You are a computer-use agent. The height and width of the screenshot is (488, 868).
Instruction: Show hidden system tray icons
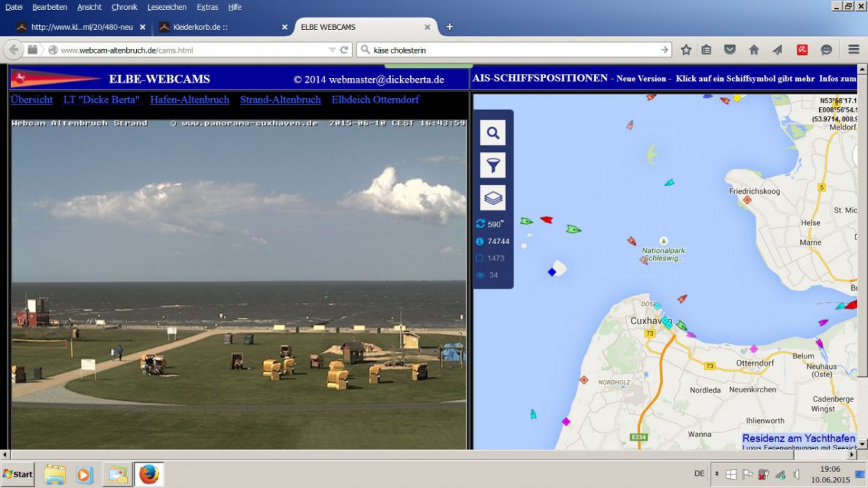(717, 474)
